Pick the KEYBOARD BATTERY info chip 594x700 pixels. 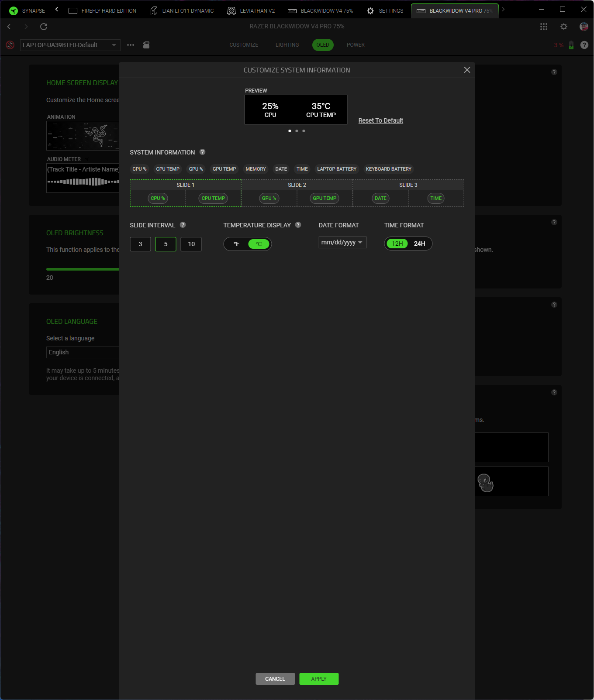(389, 169)
